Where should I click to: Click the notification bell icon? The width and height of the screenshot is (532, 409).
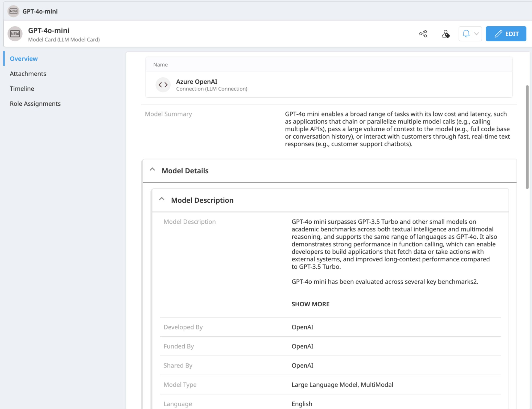pos(466,34)
